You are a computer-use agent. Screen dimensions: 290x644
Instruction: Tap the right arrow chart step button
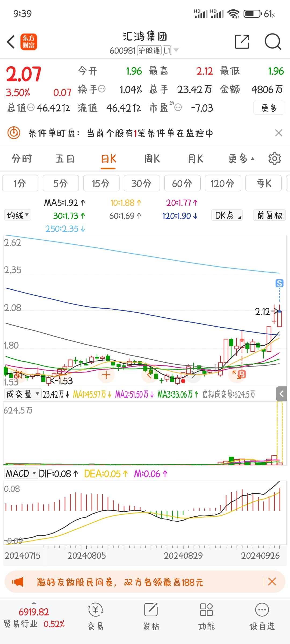[x=193, y=375]
